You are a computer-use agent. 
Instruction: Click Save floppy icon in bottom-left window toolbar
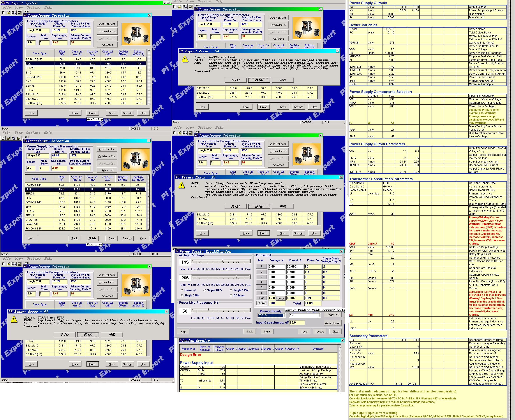[19, 264]
